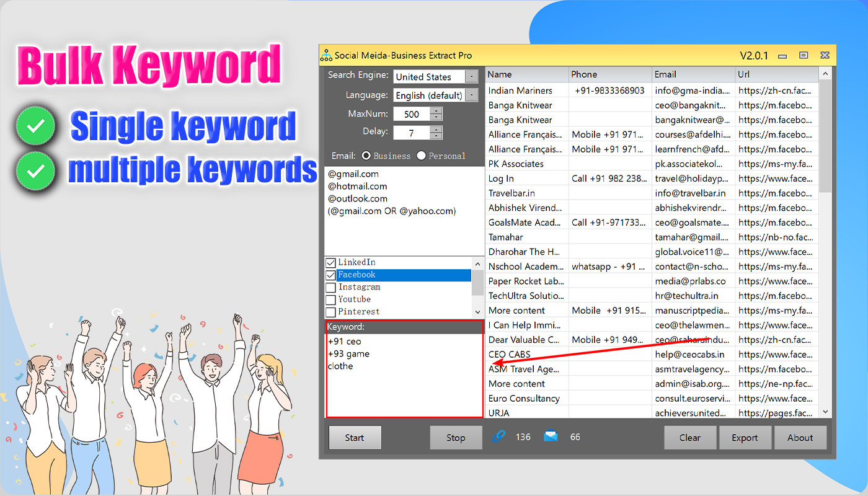Focus the Keyword text area
868x496 pixels.
[x=404, y=375]
